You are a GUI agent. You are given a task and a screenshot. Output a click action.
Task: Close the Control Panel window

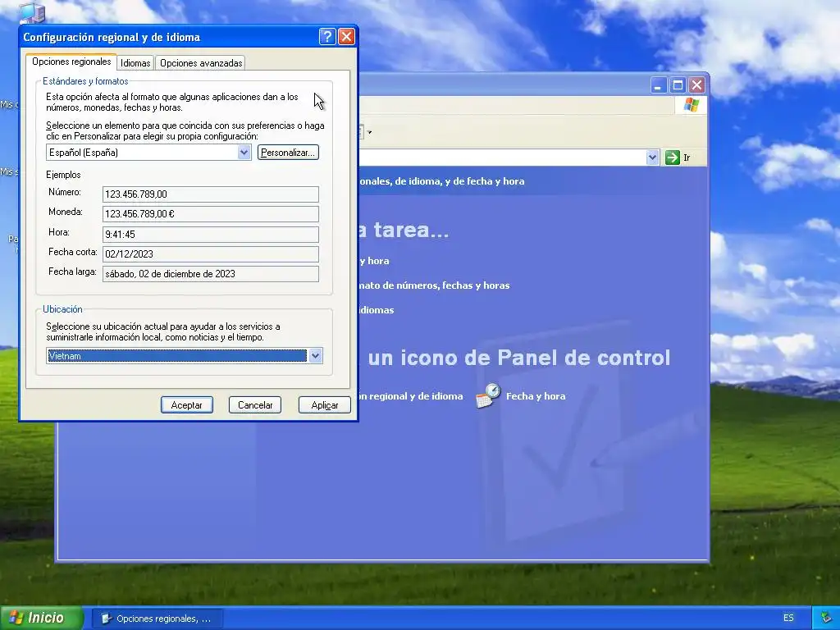coord(696,85)
